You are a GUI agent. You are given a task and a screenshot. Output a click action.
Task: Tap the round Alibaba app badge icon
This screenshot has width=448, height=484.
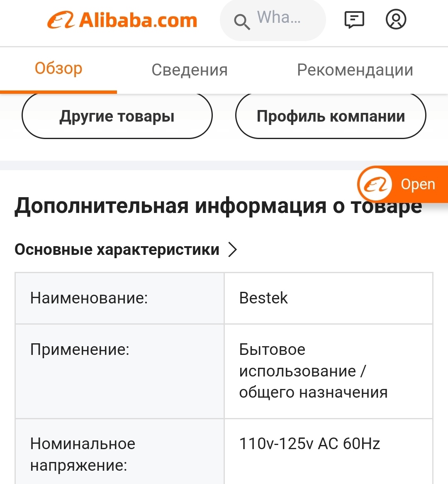(375, 184)
